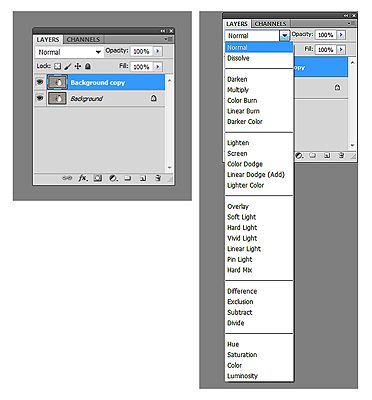This screenshot has height=400, width=372.
Task: Click lock position move icon
Action: pos(78,66)
